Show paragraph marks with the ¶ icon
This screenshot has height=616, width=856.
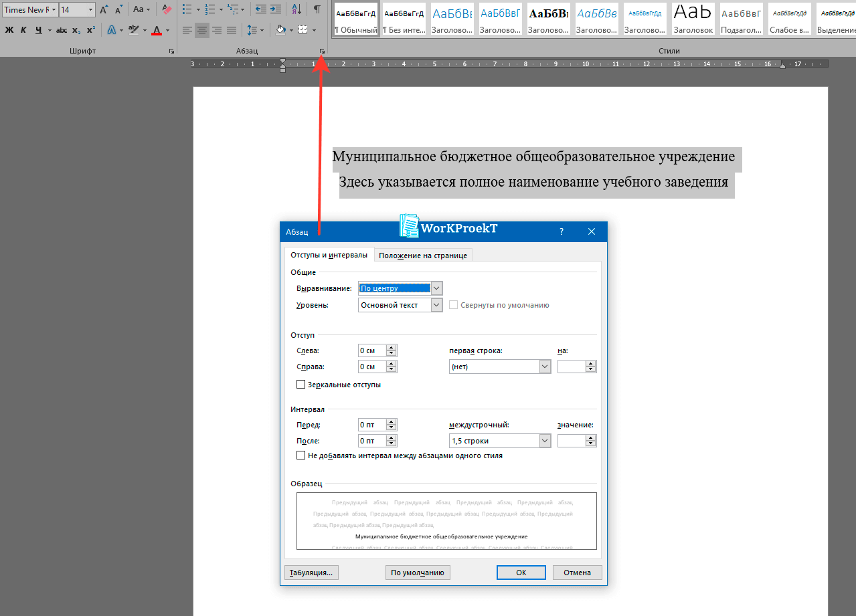coord(317,9)
